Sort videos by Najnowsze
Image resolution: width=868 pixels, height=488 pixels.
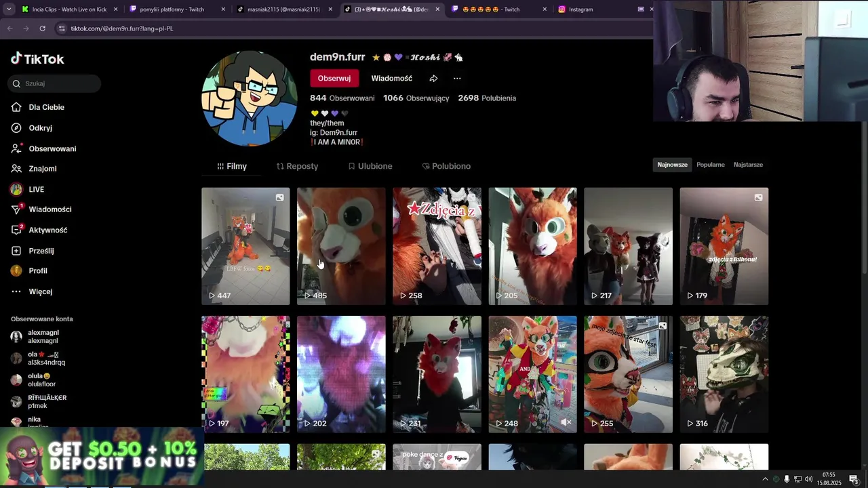672,165
